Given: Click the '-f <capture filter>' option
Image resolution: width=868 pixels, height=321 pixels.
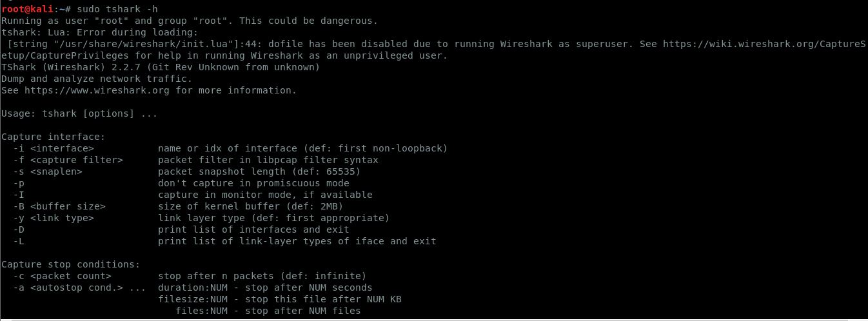Looking at the screenshot, I should coord(68,160).
